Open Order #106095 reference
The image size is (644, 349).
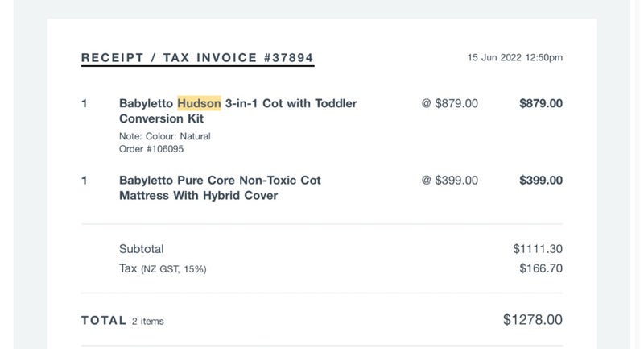coord(151,149)
